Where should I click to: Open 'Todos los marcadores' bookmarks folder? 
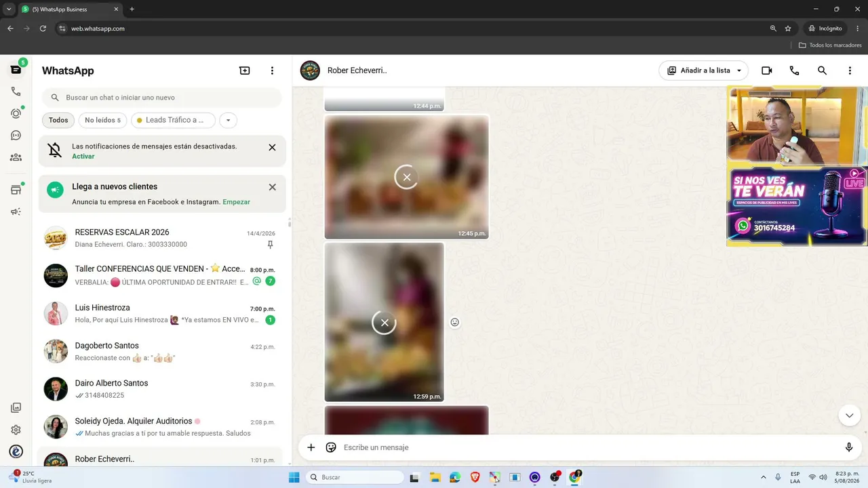coord(830,45)
